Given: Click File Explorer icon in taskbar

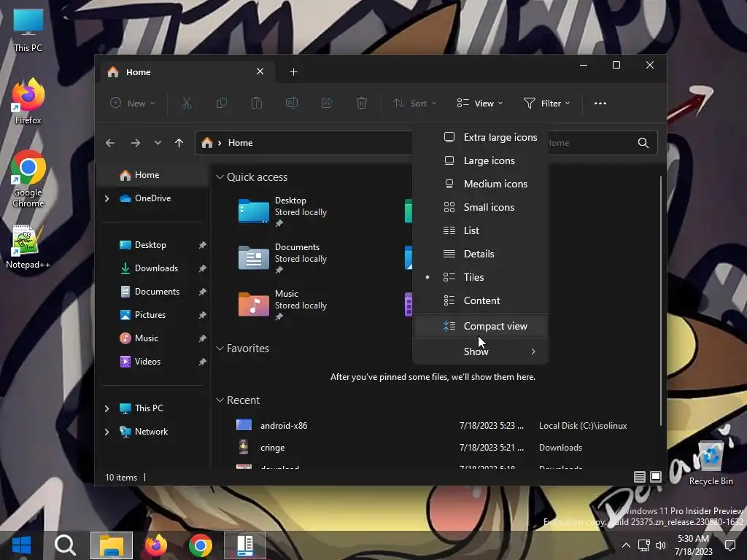Looking at the screenshot, I should coord(112,545).
